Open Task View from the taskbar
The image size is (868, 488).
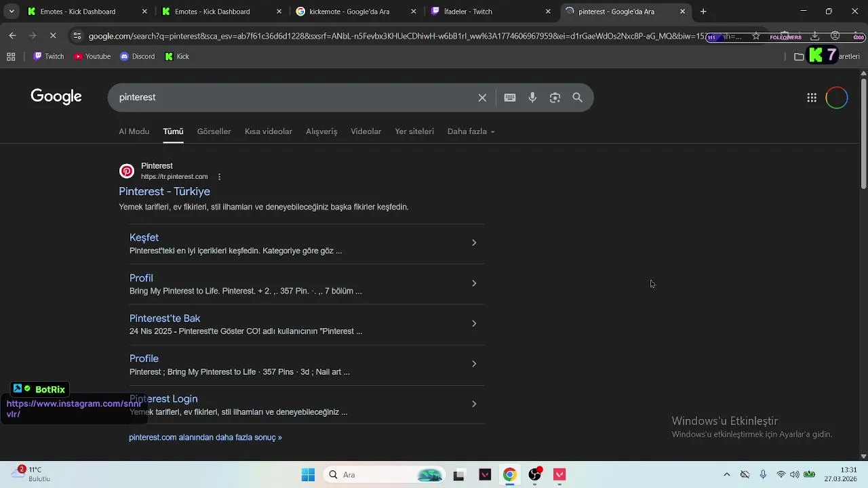[458, 474]
